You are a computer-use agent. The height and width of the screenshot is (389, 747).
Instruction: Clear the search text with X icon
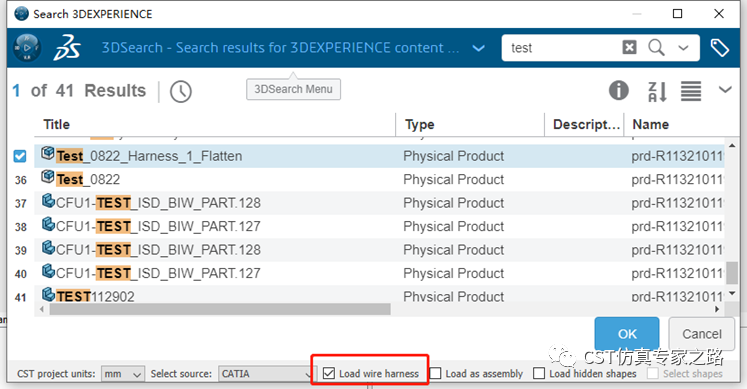[629, 48]
